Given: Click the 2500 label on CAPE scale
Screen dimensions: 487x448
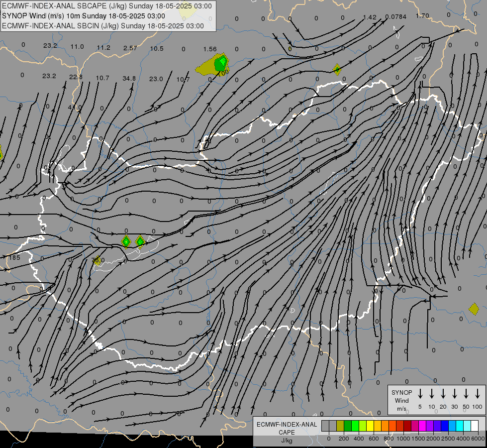Looking at the screenshot, I should [448, 439].
